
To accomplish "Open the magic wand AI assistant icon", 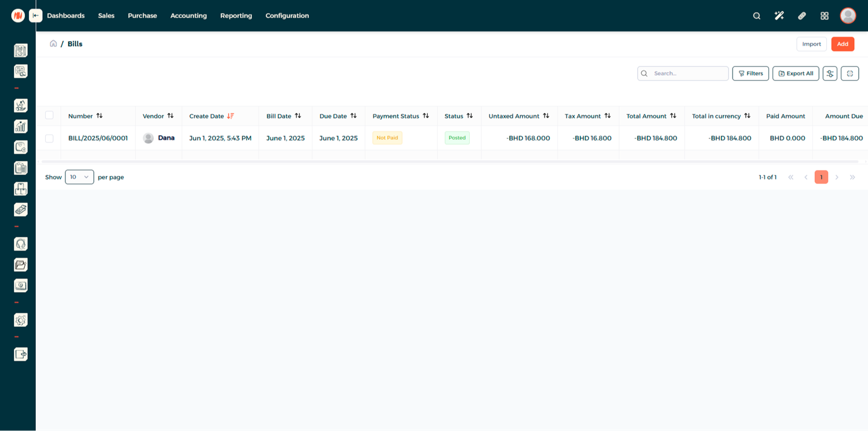I will point(779,16).
